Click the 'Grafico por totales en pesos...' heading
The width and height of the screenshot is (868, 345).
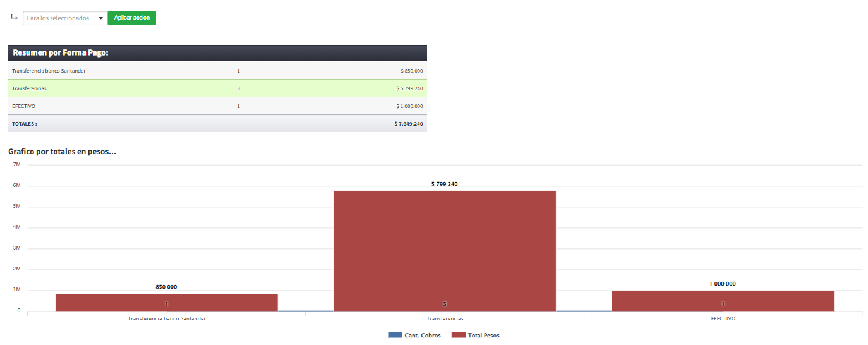point(62,152)
